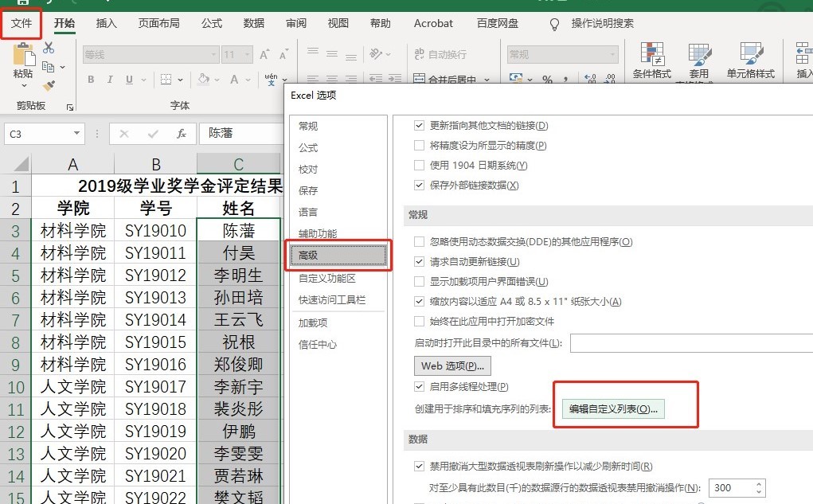This screenshot has height=504, width=813.
Task: Click the Copy icon
Action: (49, 67)
